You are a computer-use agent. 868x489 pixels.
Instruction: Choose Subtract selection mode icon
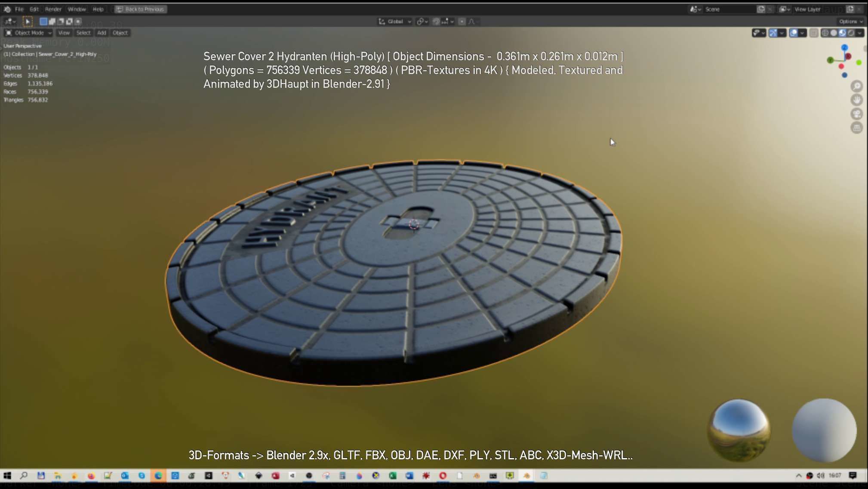point(61,21)
